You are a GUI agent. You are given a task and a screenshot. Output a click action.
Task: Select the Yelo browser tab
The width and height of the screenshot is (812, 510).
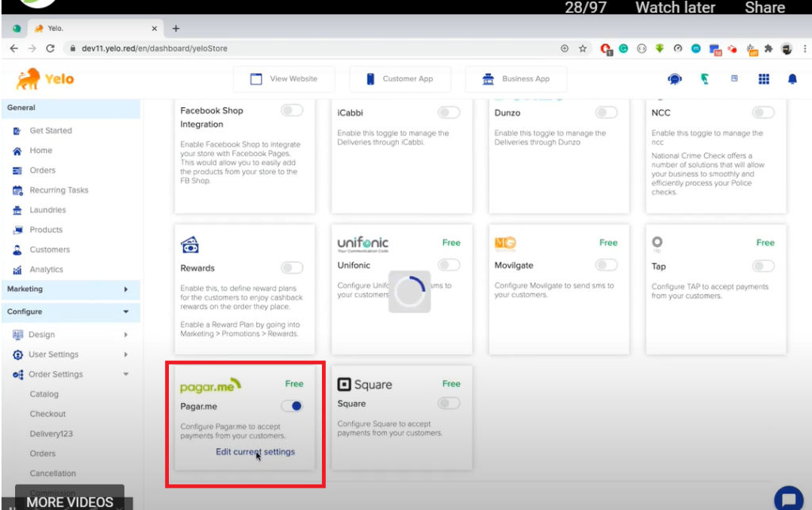(96, 29)
